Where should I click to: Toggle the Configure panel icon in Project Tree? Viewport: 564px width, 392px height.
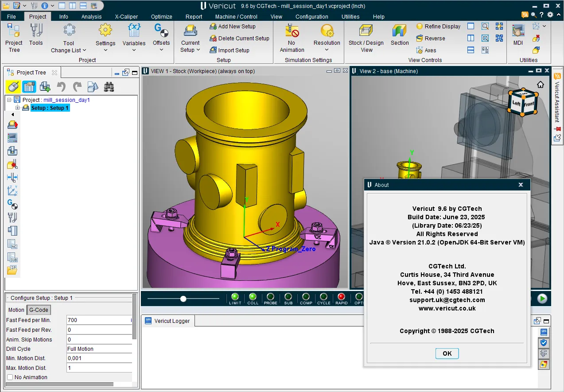(x=29, y=87)
